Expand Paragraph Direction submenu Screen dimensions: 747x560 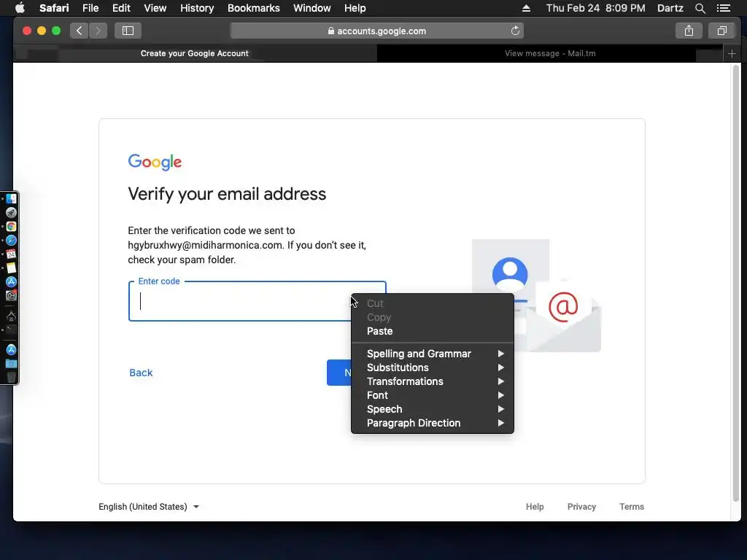(433, 422)
